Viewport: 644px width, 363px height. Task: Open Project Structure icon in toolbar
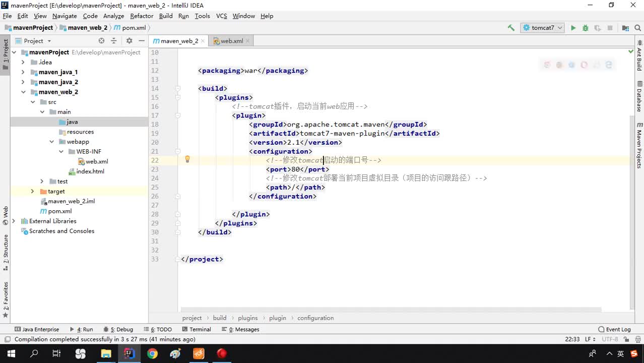[x=625, y=28]
